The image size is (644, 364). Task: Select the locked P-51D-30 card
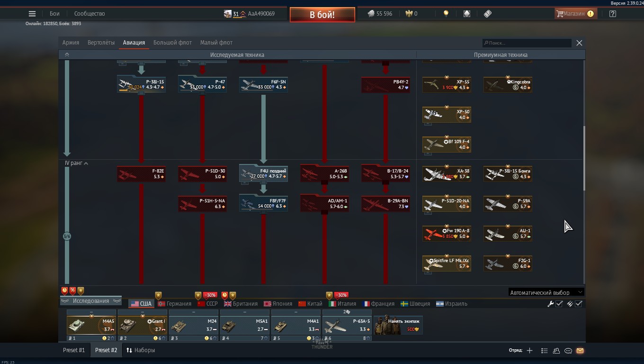pyautogui.click(x=202, y=174)
